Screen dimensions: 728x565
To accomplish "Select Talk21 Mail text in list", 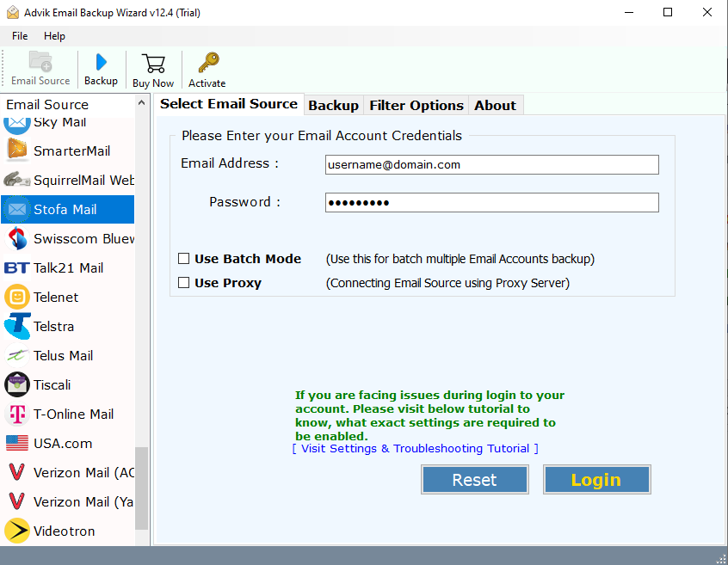I will point(68,267).
